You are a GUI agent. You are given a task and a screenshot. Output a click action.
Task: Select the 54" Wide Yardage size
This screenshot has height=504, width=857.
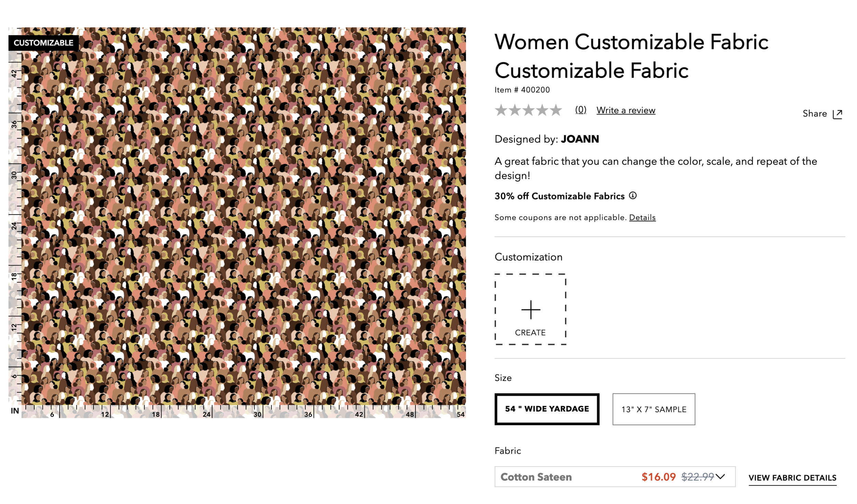[547, 409]
